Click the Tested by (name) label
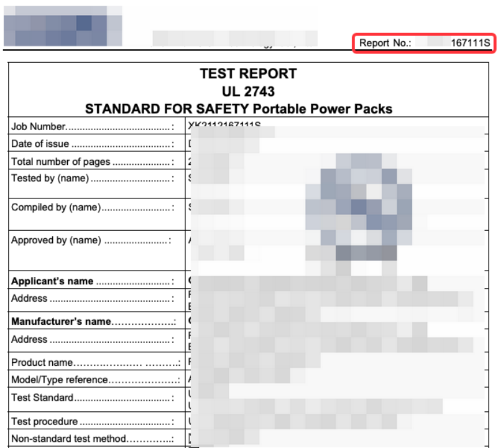 pos(50,179)
